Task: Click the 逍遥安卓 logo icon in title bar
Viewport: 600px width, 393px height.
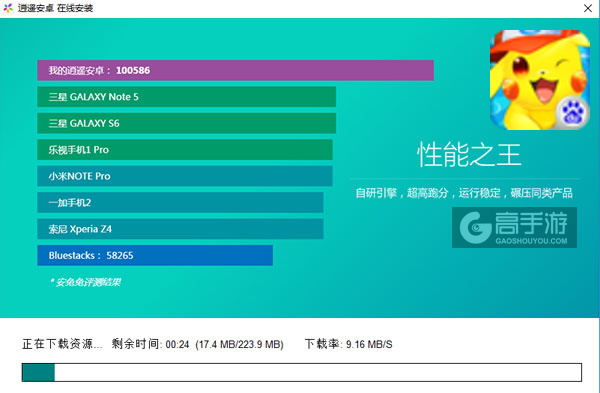Action: click(x=8, y=8)
